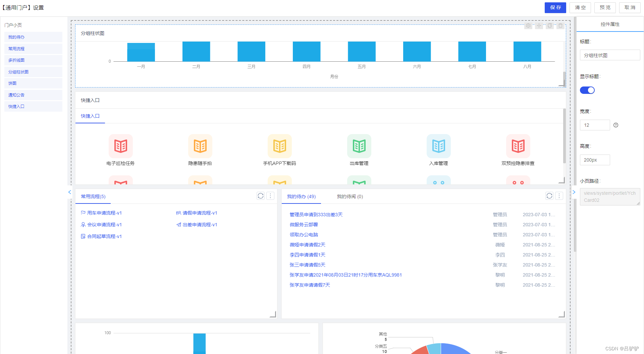Open the 手机APP下载码 shortcut icon

tap(280, 146)
